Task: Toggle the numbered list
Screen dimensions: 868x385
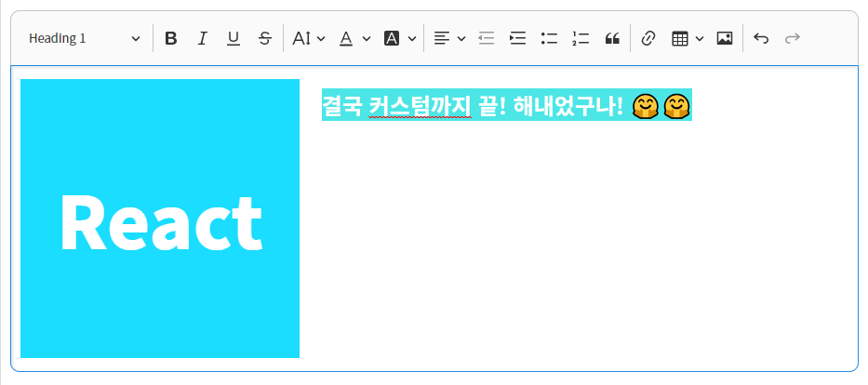Action: click(x=581, y=38)
